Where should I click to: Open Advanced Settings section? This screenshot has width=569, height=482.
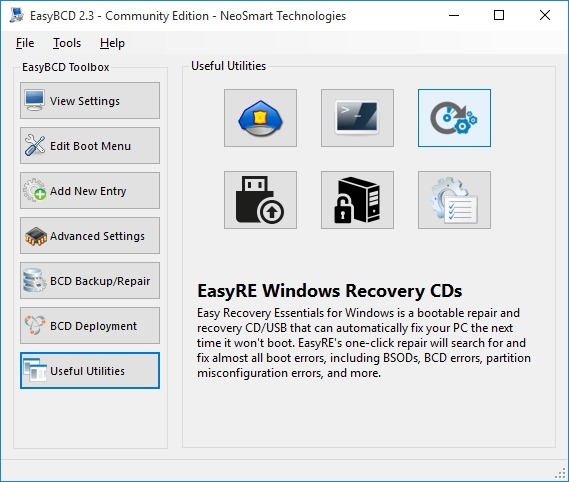point(90,236)
